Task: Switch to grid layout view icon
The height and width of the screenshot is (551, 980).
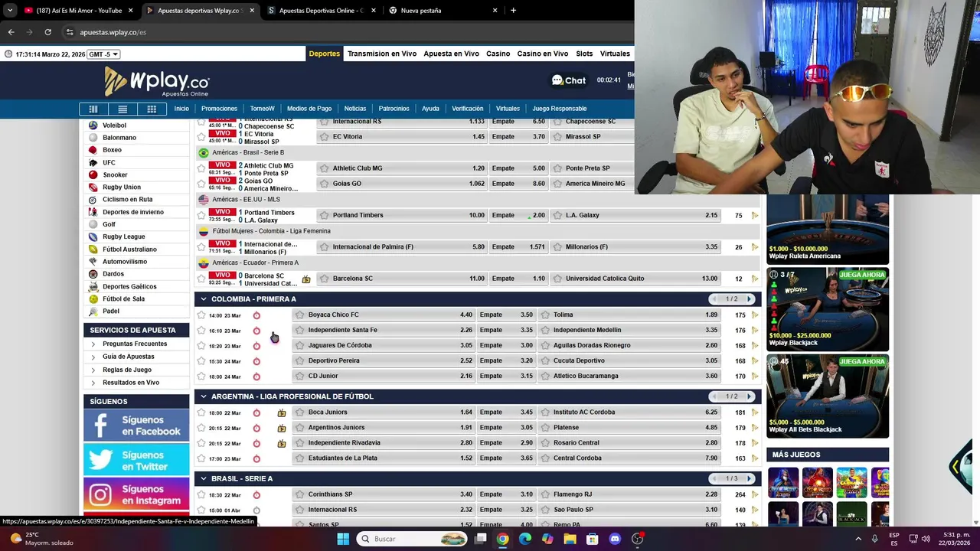Action: pos(152,109)
